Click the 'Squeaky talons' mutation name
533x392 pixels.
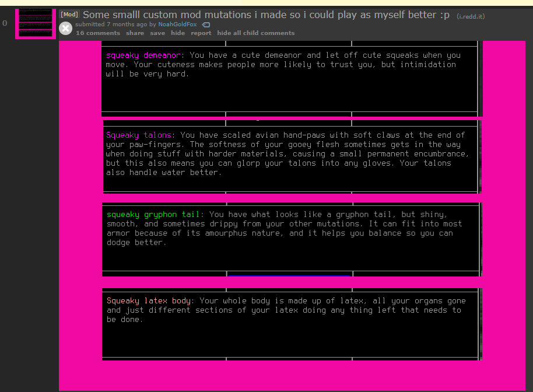[138, 135]
